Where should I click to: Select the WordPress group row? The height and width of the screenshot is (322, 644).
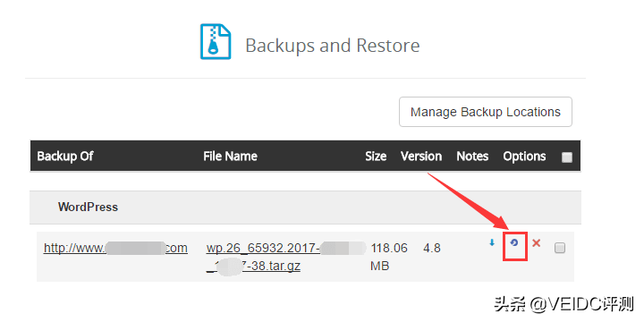click(x=306, y=207)
